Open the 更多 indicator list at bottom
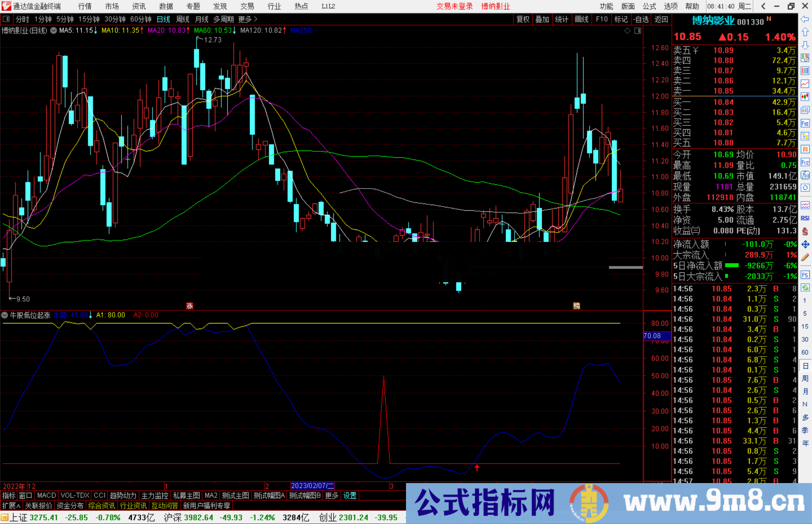The width and height of the screenshot is (812, 524). coord(331,495)
